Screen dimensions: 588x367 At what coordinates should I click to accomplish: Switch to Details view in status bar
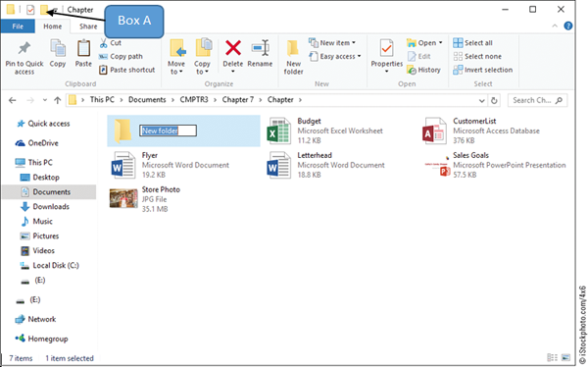point(552,357)
